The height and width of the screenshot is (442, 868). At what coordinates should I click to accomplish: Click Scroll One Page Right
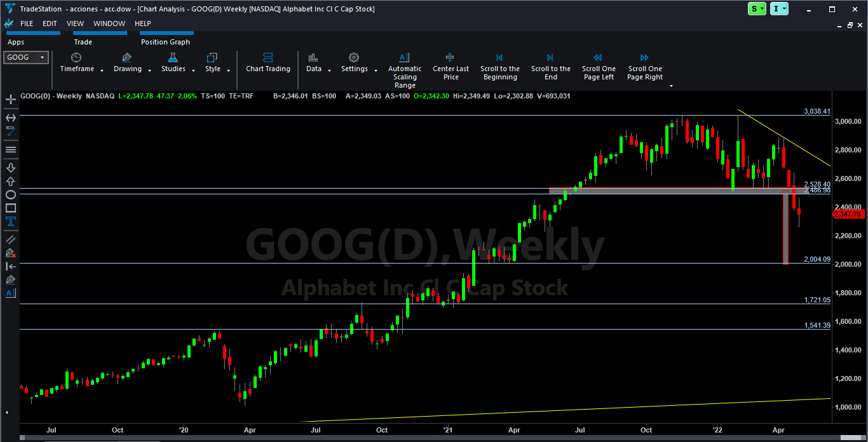[x=645, y=67]
